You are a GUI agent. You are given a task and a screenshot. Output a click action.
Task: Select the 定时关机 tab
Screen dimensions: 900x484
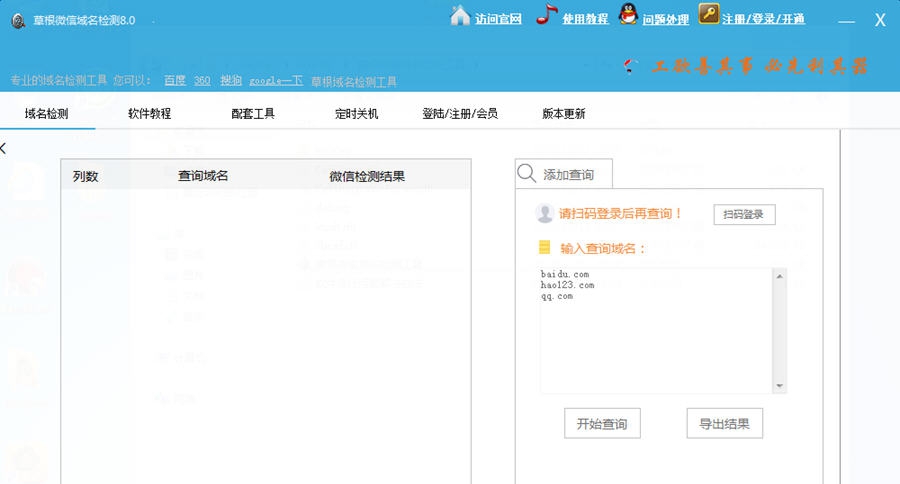tap(356, 114)
